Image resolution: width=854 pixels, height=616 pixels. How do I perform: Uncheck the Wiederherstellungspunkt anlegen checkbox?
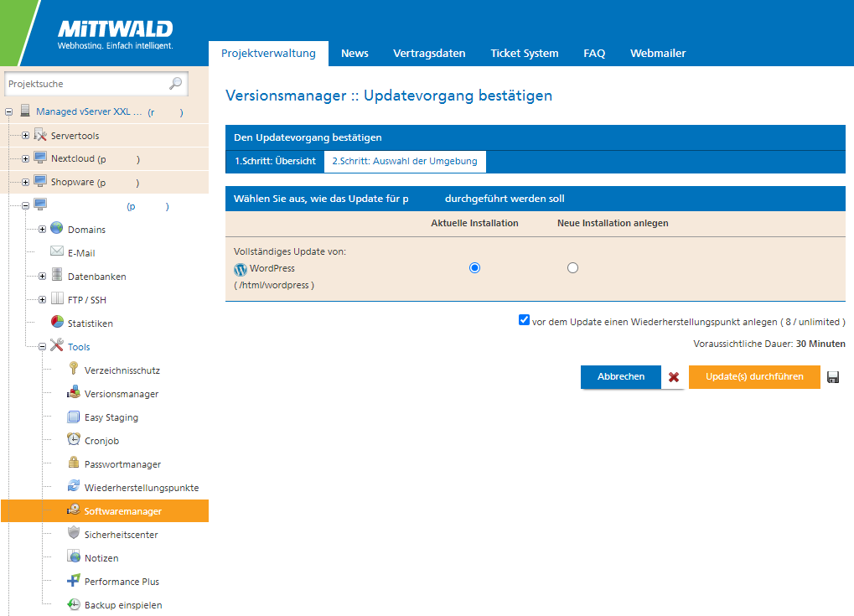coord(524,319)
